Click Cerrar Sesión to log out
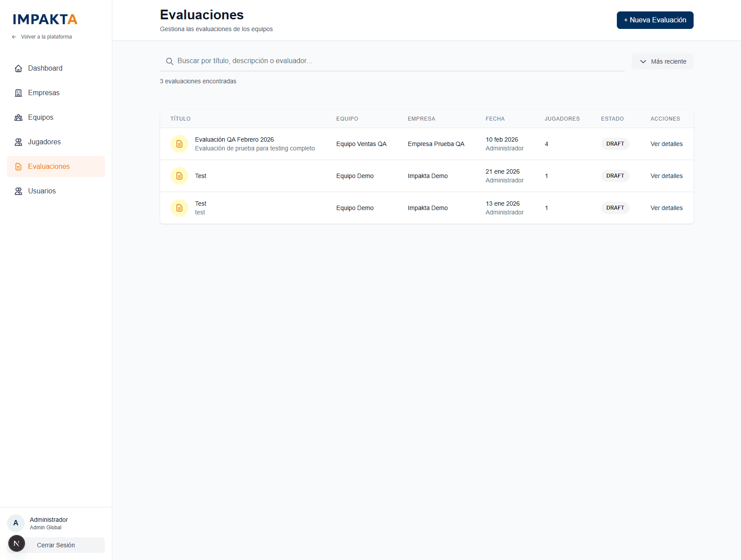Screen dimensions: 741x560 (56, 545)
